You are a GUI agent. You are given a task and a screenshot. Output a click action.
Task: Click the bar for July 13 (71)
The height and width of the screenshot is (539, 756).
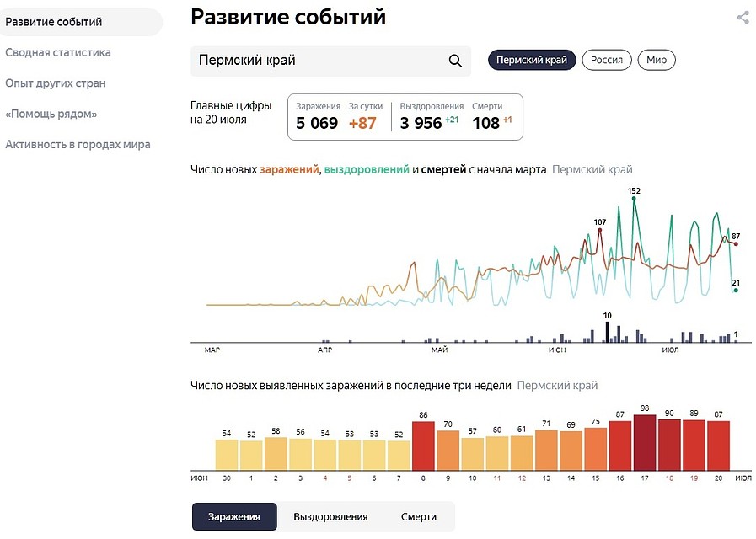click(x=546, y=450)
